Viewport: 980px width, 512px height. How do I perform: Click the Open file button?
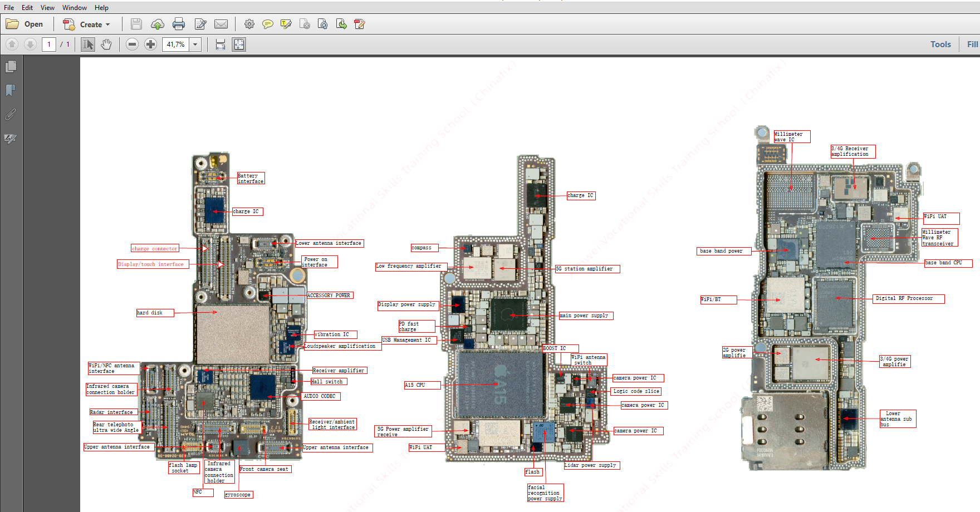(25, 24)
